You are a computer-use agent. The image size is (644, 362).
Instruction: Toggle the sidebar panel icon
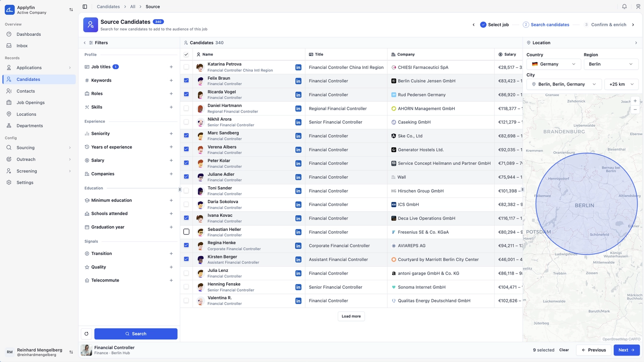click(x=85, y=6)
